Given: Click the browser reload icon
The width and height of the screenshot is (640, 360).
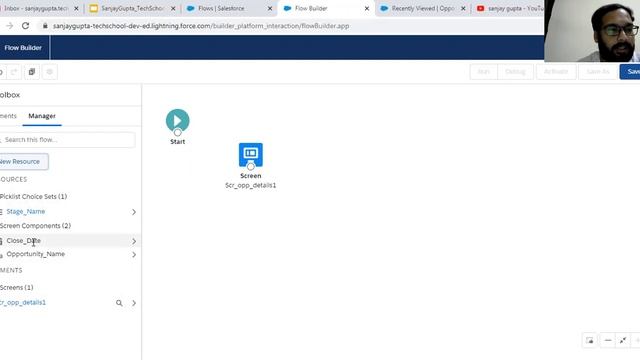Looking at the screenshot, I should coord(25,26).
